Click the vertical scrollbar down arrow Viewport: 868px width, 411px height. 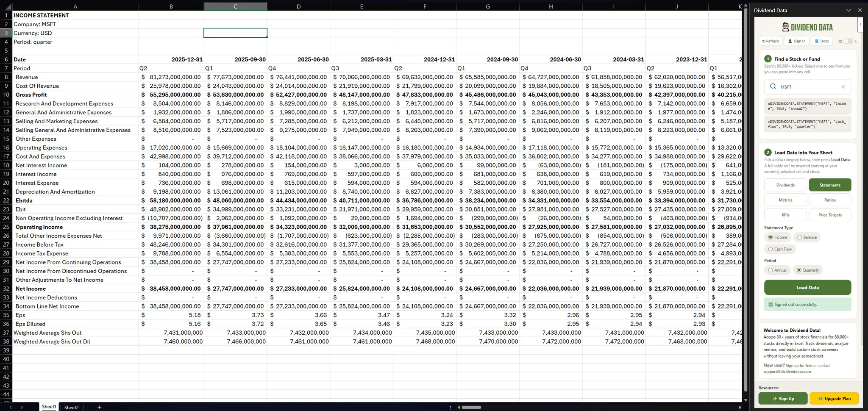[746, 399]
